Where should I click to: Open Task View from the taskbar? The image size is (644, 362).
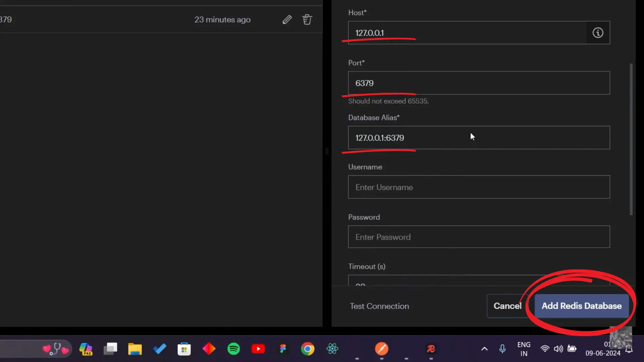tap(110, 349)
